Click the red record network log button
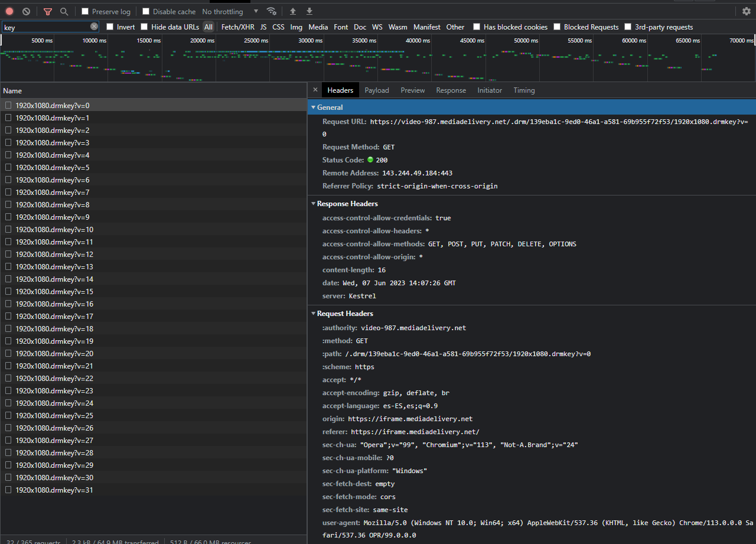Image resolution: width=756 pixels, height=544 pixels. click(x=9, y=11)
